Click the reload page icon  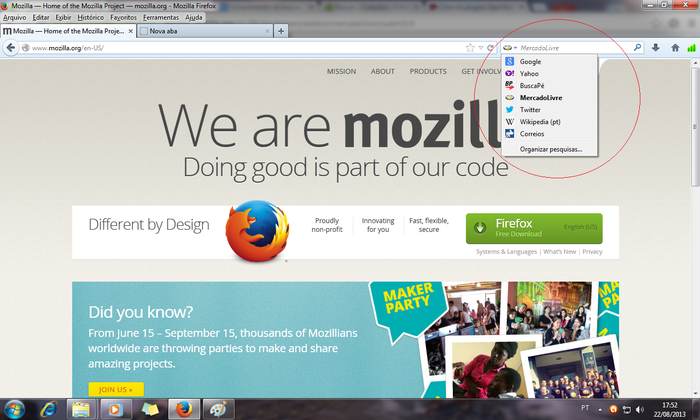point(491,48)
